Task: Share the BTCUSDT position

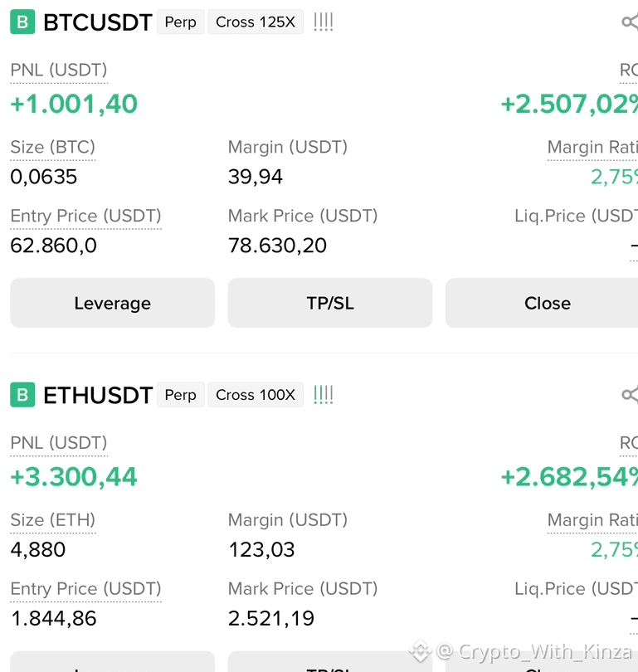Action: (x=630, y=22)
